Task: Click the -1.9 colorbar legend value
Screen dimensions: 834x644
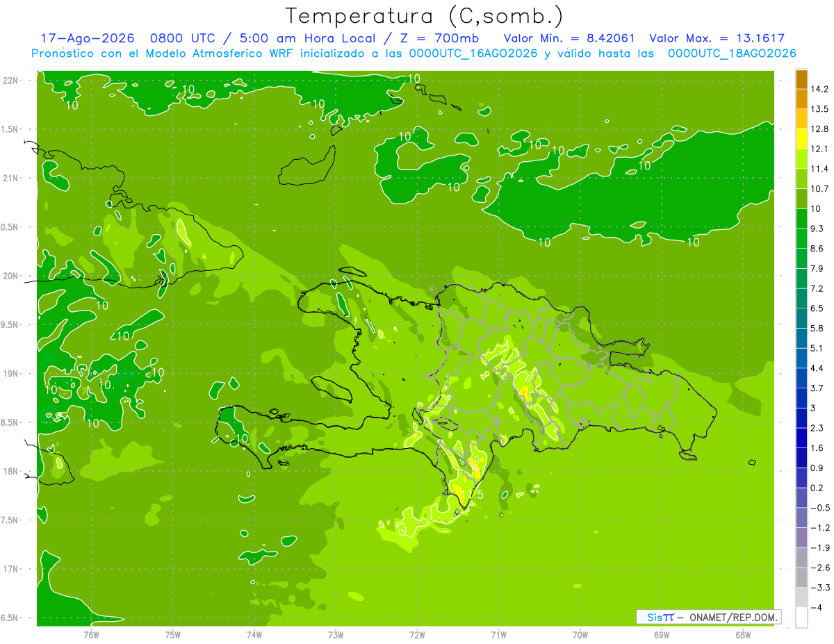Action: coord(819,547)
